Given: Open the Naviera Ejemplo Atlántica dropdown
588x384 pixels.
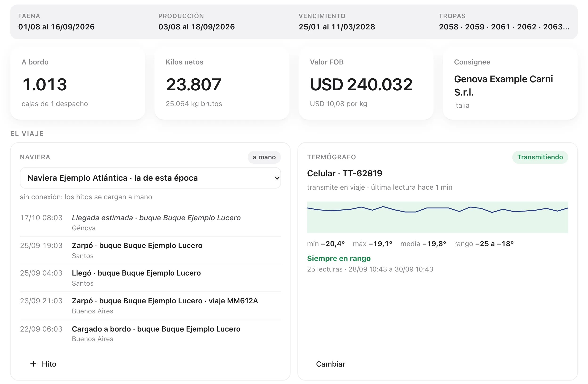Looking at the screenshot, I should [150, 178].
